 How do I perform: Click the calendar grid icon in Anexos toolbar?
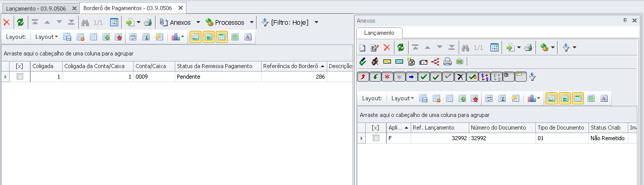point(494,47)
